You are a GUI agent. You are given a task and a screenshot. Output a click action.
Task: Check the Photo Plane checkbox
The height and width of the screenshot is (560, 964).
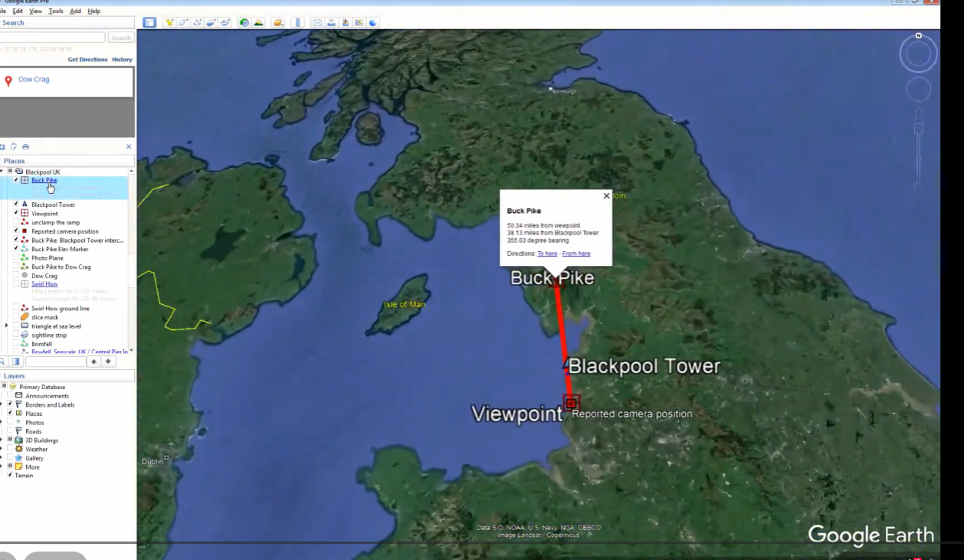coord(16,258)
